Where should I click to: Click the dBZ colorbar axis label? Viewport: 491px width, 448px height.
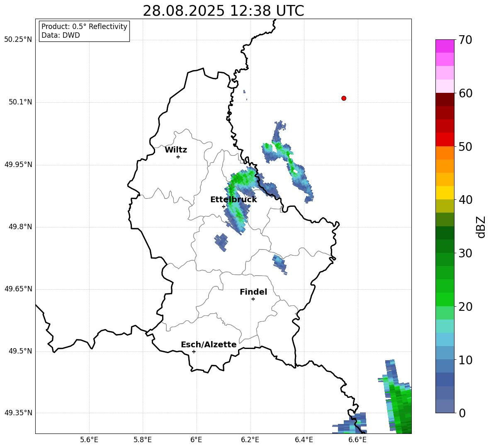[481, 227]
